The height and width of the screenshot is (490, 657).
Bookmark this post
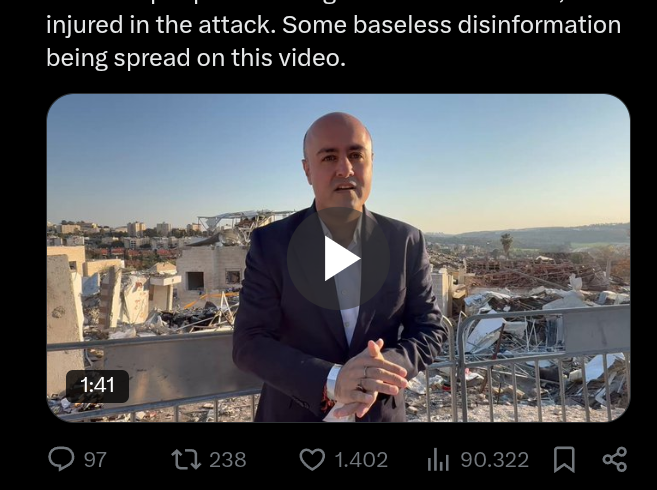point(564,459)
